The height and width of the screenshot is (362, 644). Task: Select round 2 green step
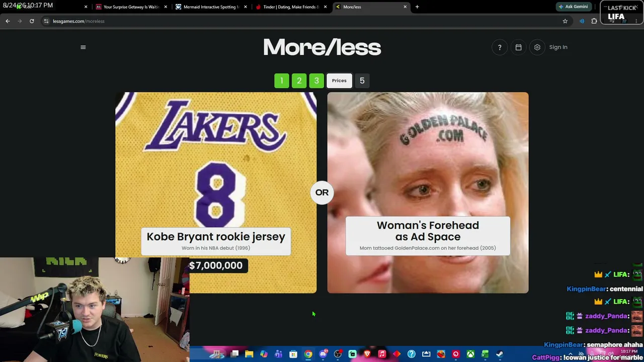tap(299, 80)
